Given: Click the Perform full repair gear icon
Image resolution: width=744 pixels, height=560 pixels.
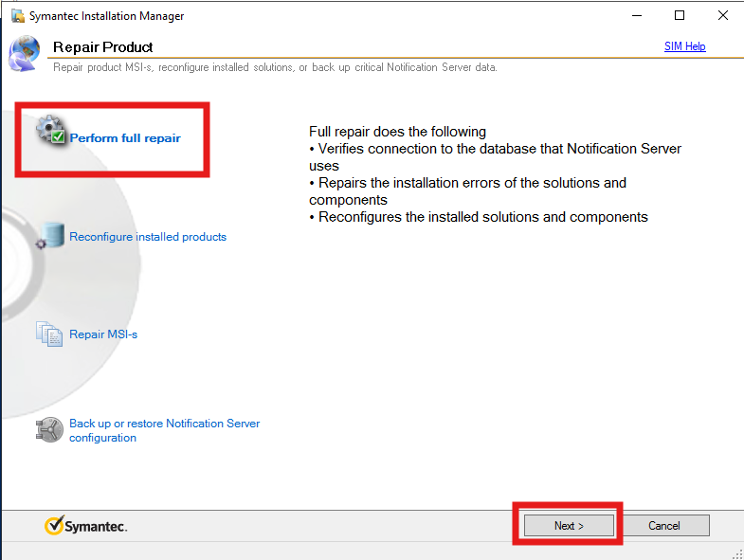Looking at the screenshot, I should tap(51, 131).
